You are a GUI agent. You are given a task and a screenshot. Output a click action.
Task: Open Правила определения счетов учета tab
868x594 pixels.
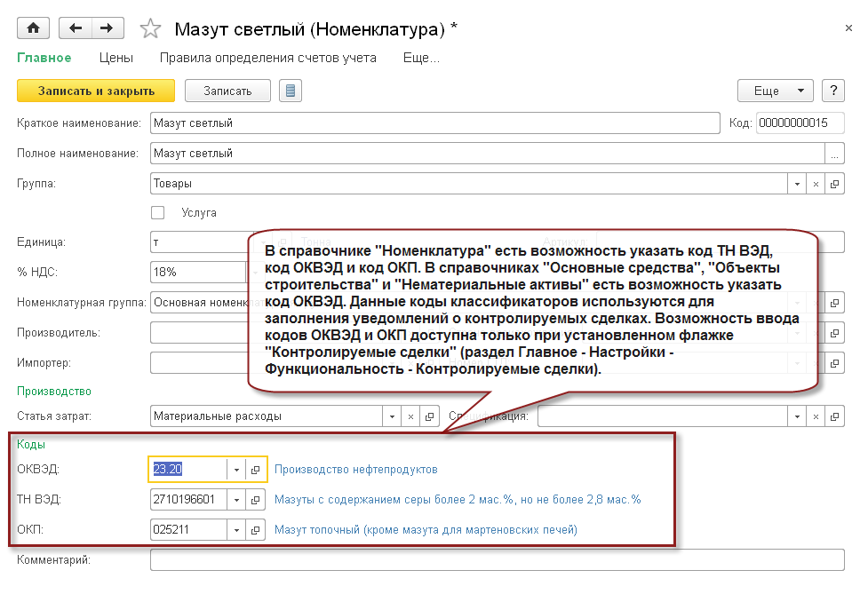coord(267,58)
